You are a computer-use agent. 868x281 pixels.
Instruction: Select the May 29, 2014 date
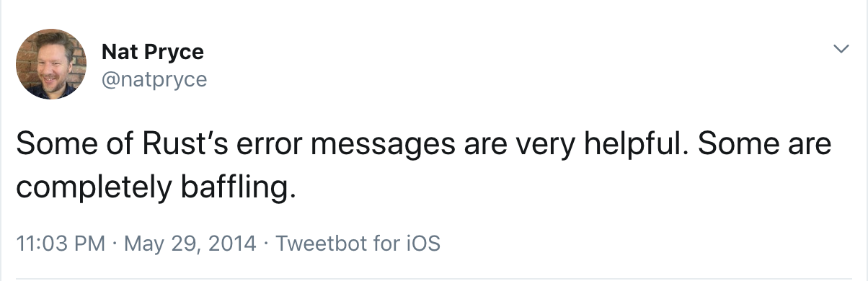[190, 243]
